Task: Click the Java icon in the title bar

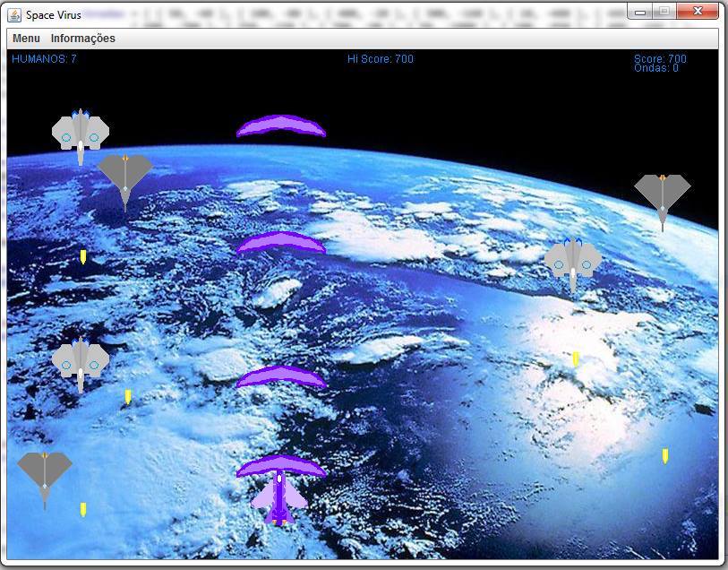Action: tap(15, 14)
